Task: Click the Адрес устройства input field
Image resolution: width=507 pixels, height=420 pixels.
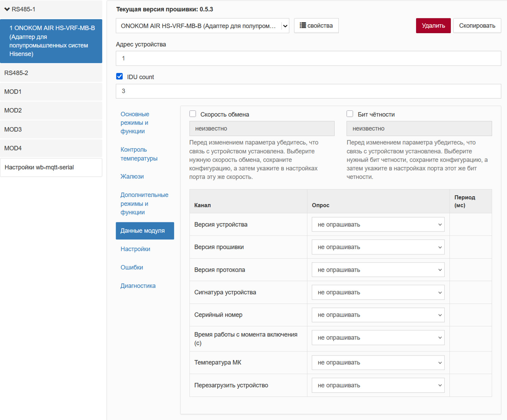Action: 308,58
